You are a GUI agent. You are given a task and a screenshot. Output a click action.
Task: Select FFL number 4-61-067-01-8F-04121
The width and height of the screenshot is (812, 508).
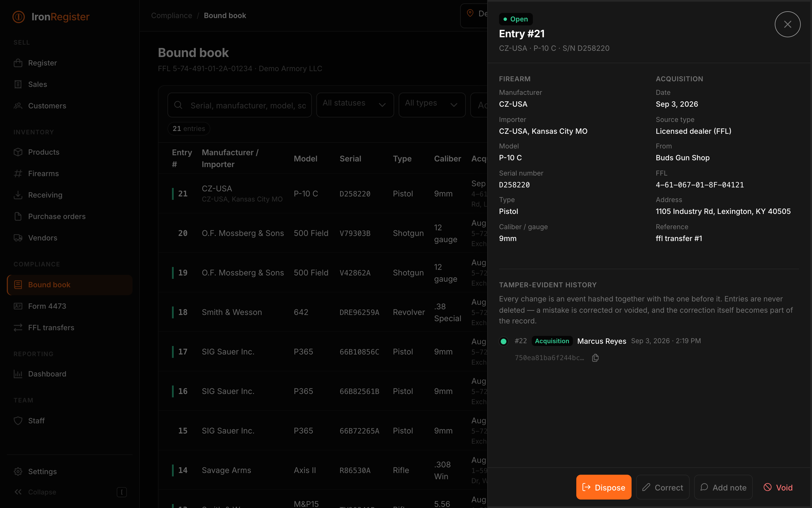click(x=700, y=185)
